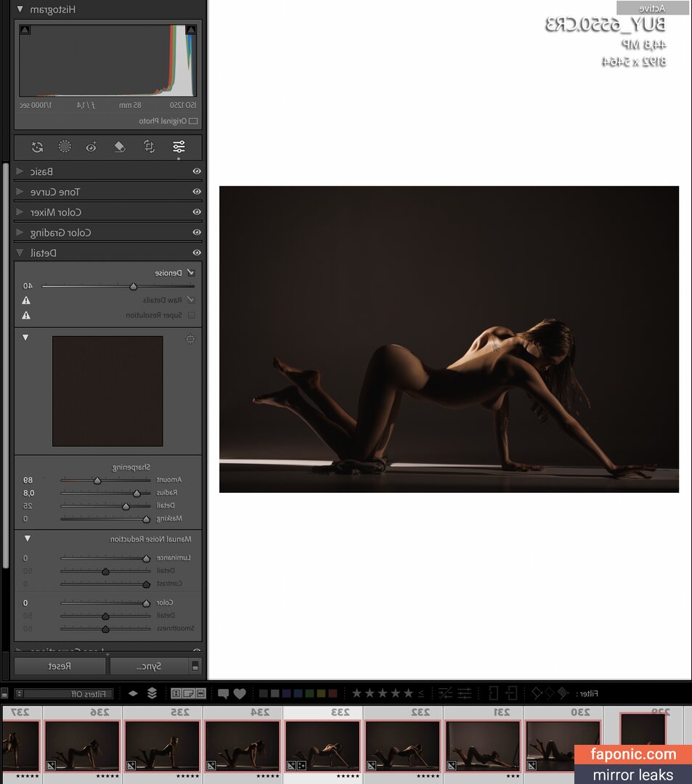
Task: Click develop badge on thumbnail 236
Action: 51,766
